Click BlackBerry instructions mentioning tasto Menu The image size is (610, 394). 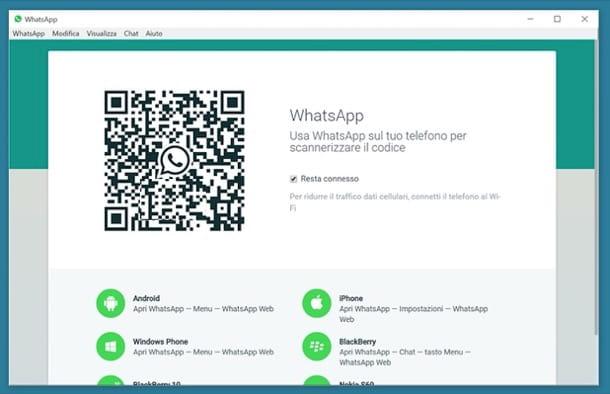coord(405,357)
